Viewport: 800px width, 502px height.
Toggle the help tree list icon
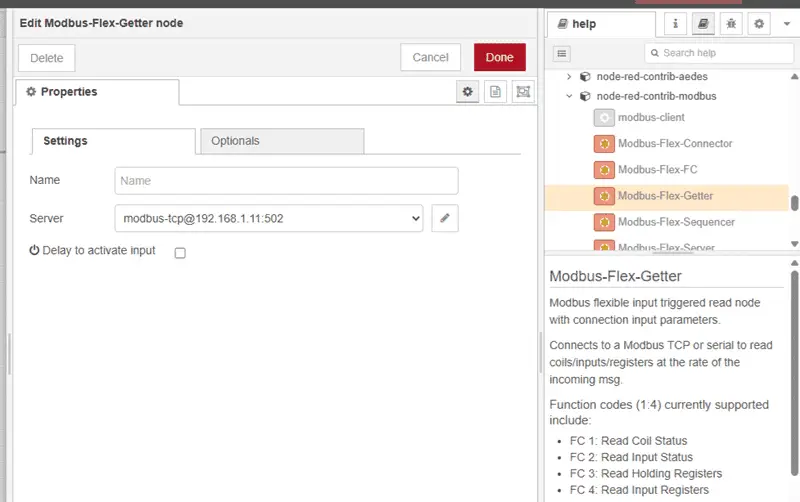(x=562, y=54)
